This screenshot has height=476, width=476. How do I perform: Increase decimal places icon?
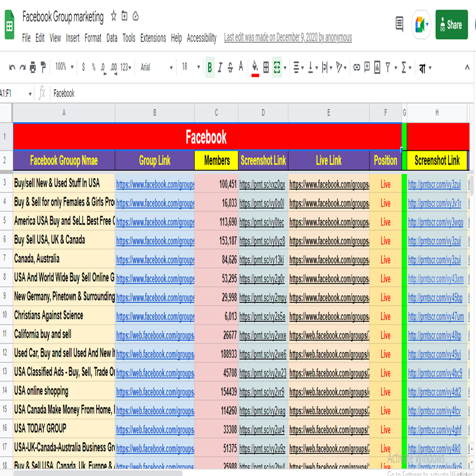point(114,68)
